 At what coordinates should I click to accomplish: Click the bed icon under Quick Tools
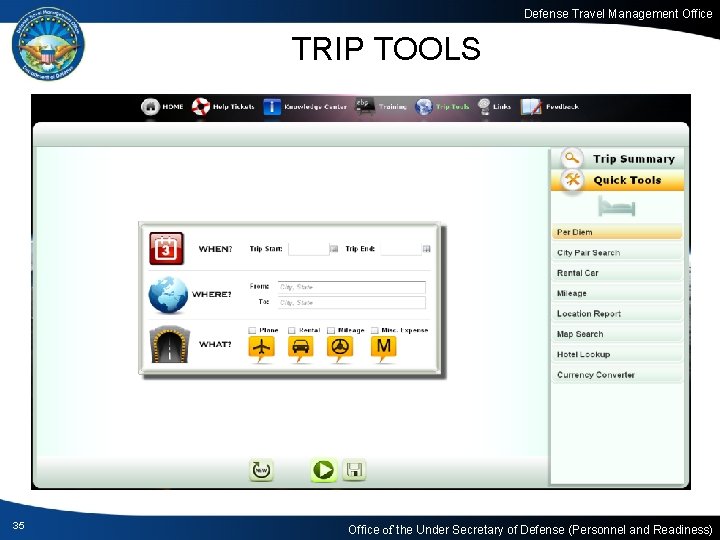(x=616, y=206)
